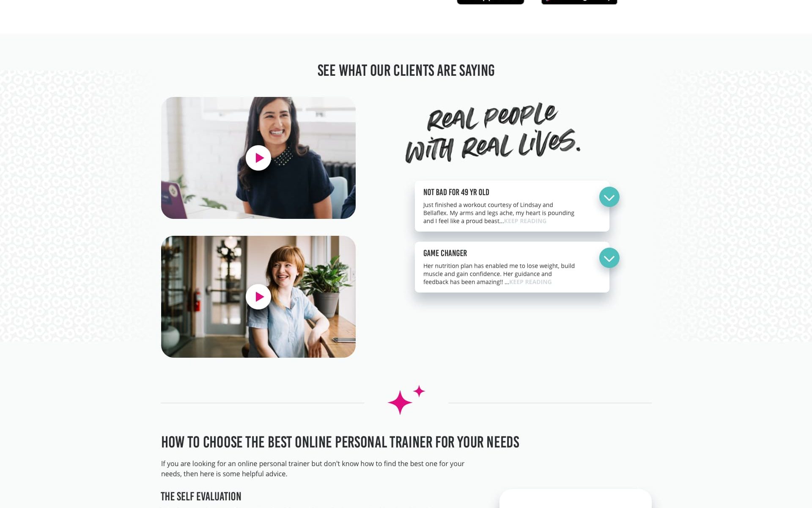812x508 pixels.
Task: Play the video of the dark-haired woman
Action: [258, 158]
